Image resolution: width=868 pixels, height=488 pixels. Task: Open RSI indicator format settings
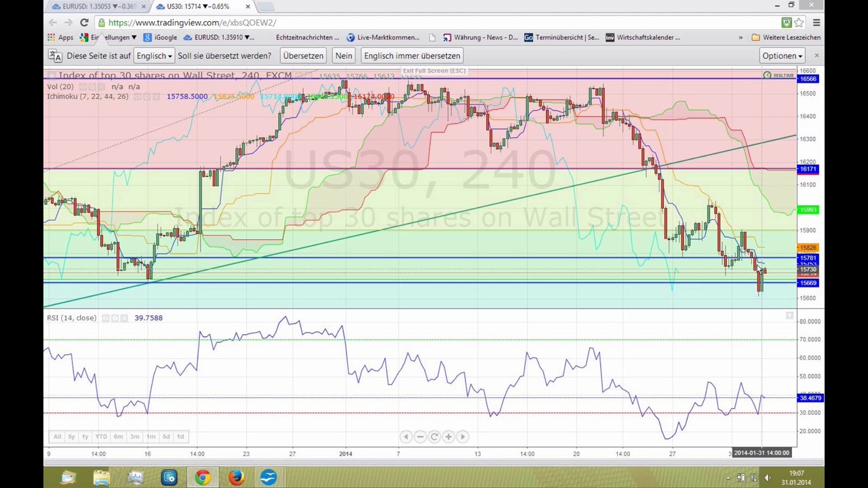[115, 318]
